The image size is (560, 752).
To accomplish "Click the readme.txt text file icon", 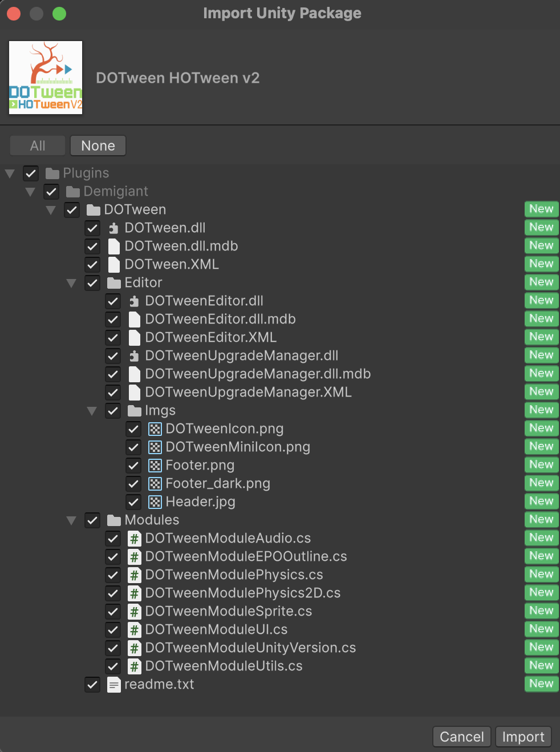I will coord(114,684).
